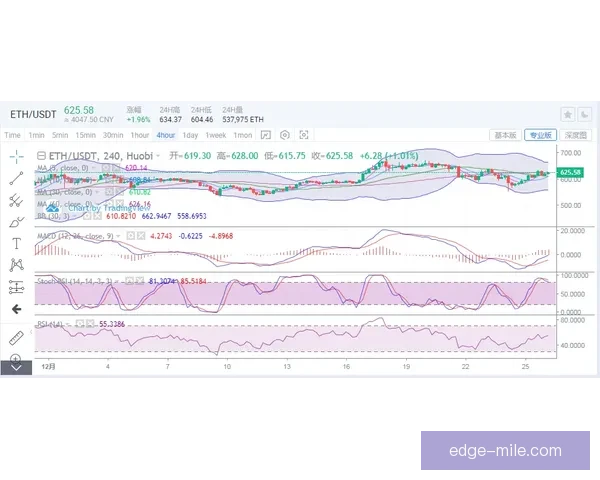
Task: Open settings for Stoch RSI indicator
Action: click(129, 281)
